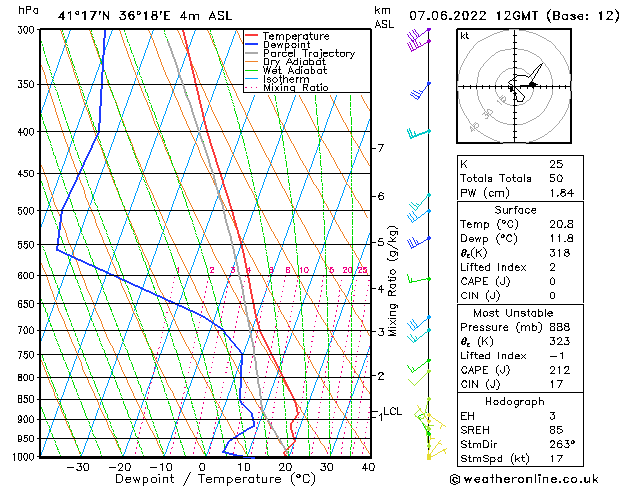Click the date label "07.06.2022 12GMT (Base: 12)"
Image resolution: width=629 pixels, height=486 pixels.
tap(514, 16)
